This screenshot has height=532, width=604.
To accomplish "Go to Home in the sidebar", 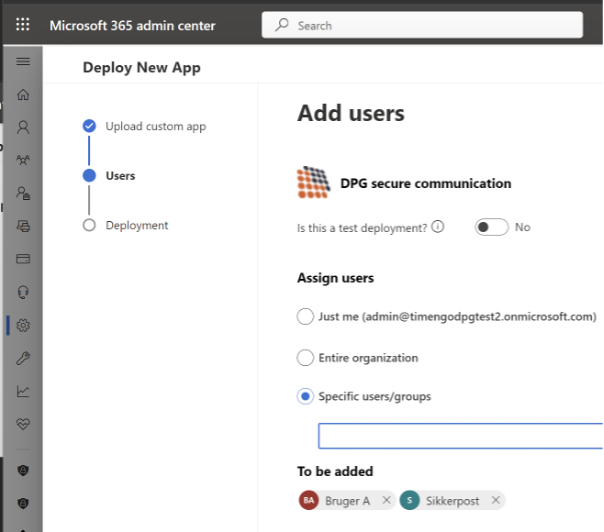I will tap(23, 94).
